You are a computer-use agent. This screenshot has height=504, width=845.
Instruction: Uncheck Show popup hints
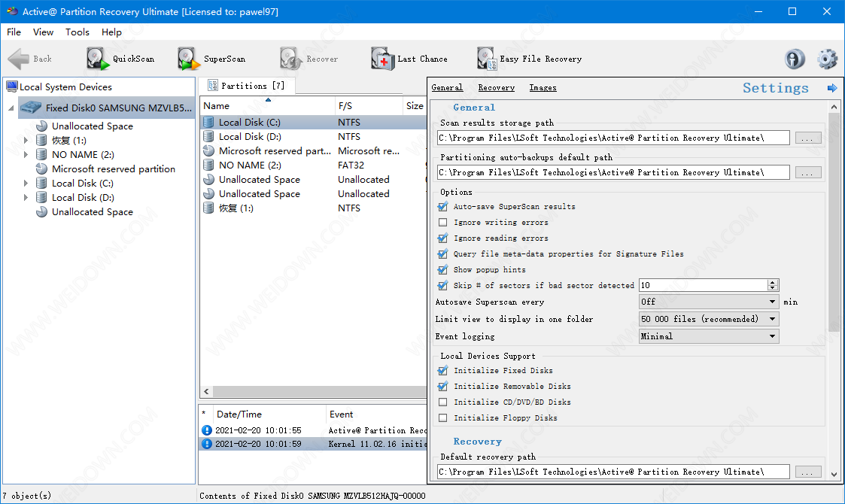(x=443, y=269)
